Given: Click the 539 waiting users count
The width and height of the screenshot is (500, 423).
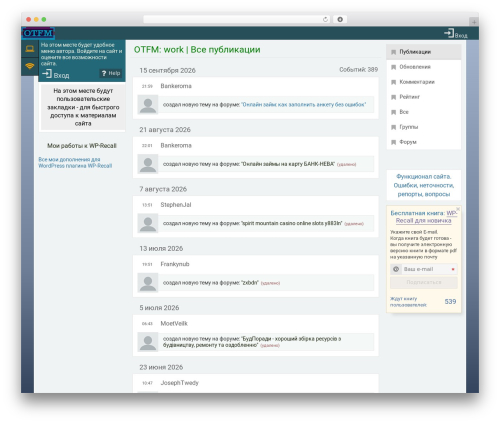Looking at the screenshot, I should coord(450,301).
